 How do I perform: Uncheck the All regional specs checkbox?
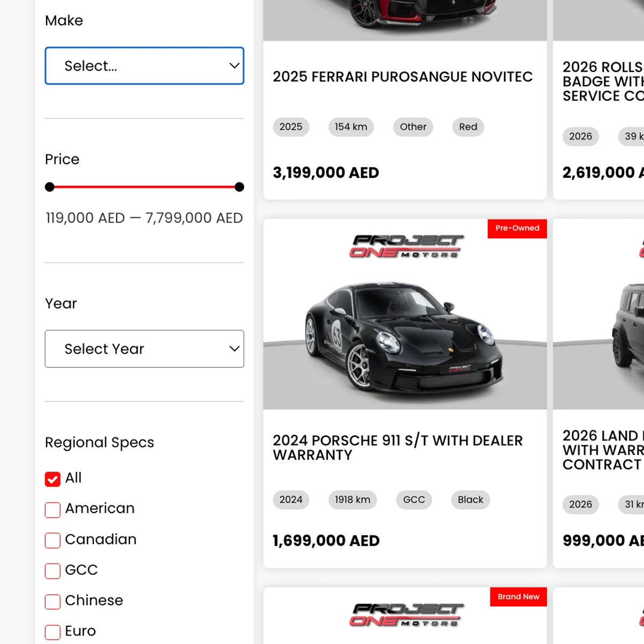tap(53, 479)
